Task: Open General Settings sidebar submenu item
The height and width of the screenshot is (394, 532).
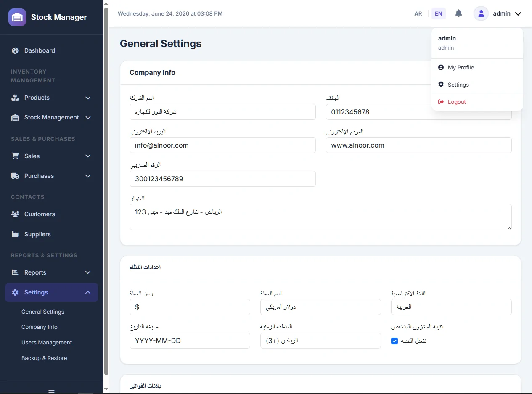Action: click(x=43, y=312)
